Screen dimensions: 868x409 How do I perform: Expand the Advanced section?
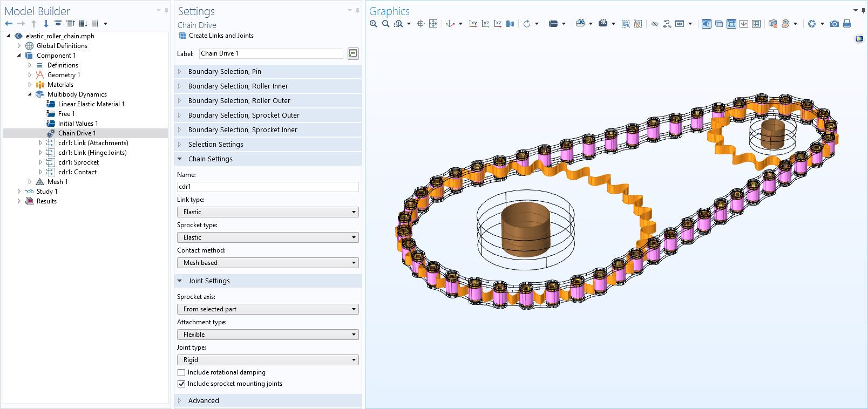(204, 400)
